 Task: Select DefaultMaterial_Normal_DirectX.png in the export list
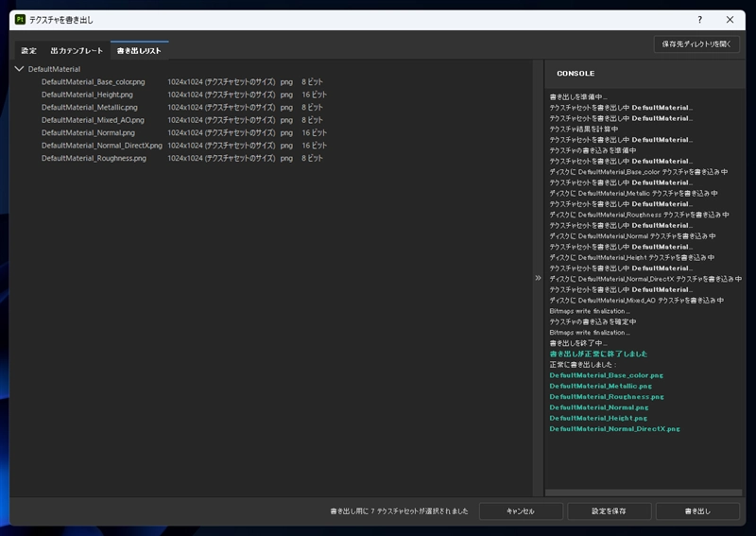click(102, 146)
